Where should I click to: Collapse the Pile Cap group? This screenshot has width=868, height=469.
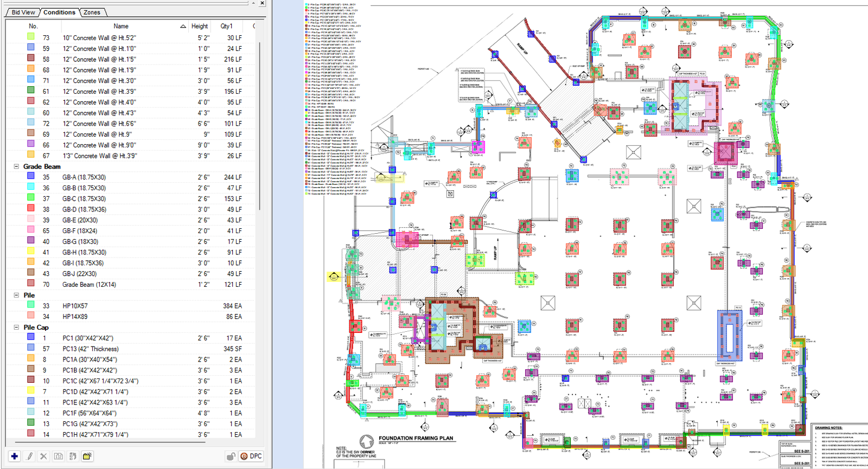click(x=16, y=327)
